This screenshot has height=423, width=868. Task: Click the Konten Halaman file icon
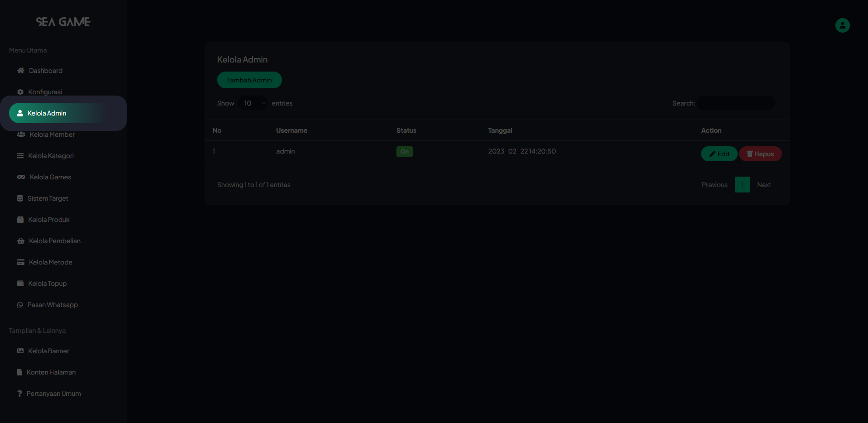pyautogui.click(x=19, y=372)
